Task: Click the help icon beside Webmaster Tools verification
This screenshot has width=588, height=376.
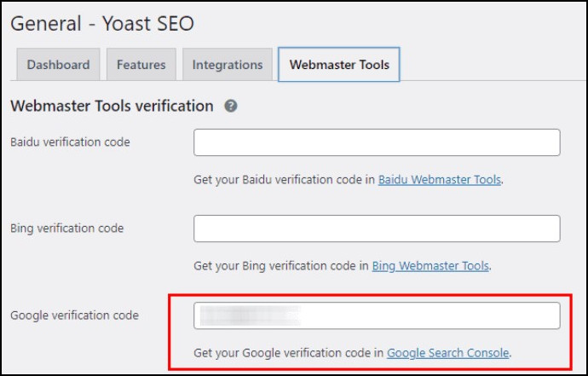Action: coord(231,107)
